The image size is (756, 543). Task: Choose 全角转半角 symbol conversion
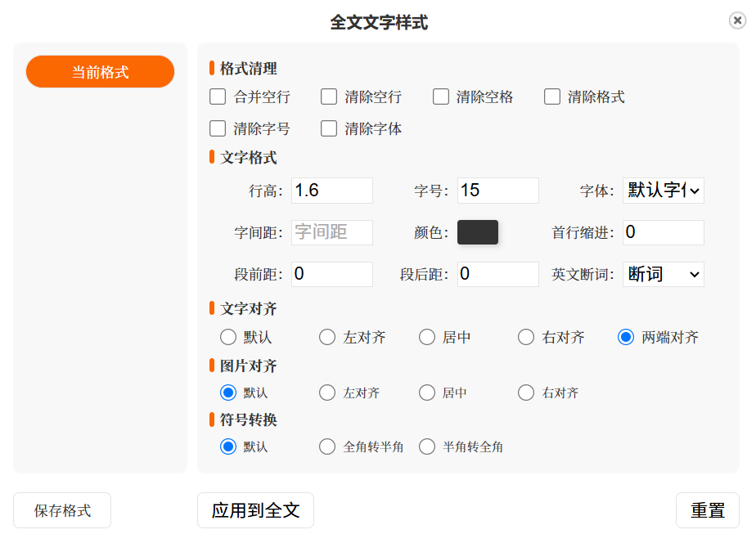[x=327, y=447]
